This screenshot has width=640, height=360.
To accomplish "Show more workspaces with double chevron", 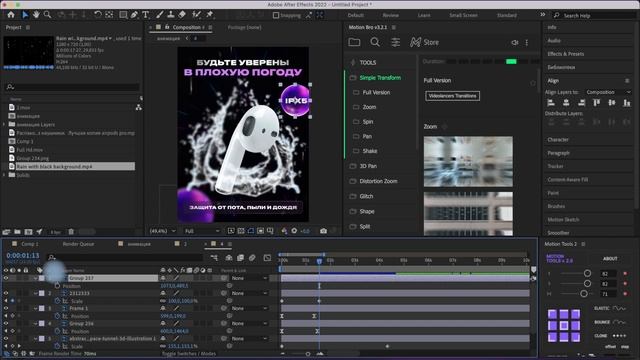I will [542, 15].
